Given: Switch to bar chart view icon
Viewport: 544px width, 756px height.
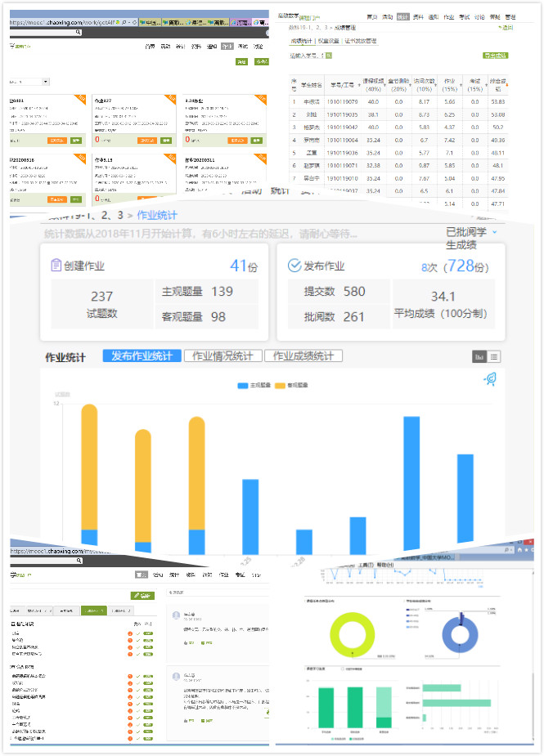Looking at the screenshot, I should point(479,356).
